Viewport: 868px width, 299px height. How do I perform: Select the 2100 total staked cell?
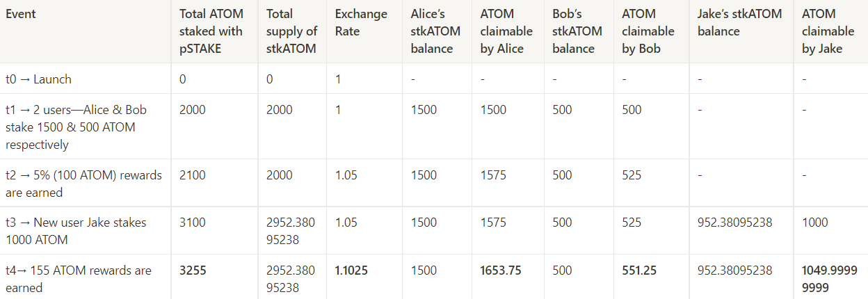193,175
